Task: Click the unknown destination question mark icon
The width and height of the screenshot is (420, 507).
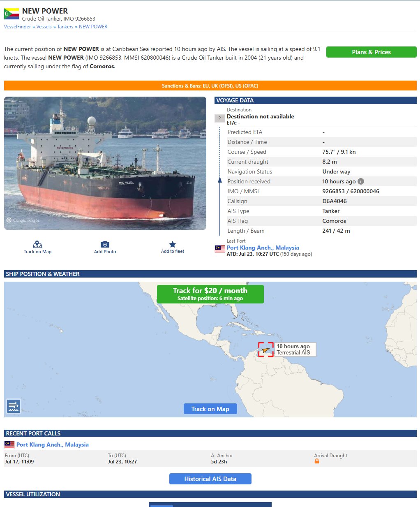Action: (219, 118)
